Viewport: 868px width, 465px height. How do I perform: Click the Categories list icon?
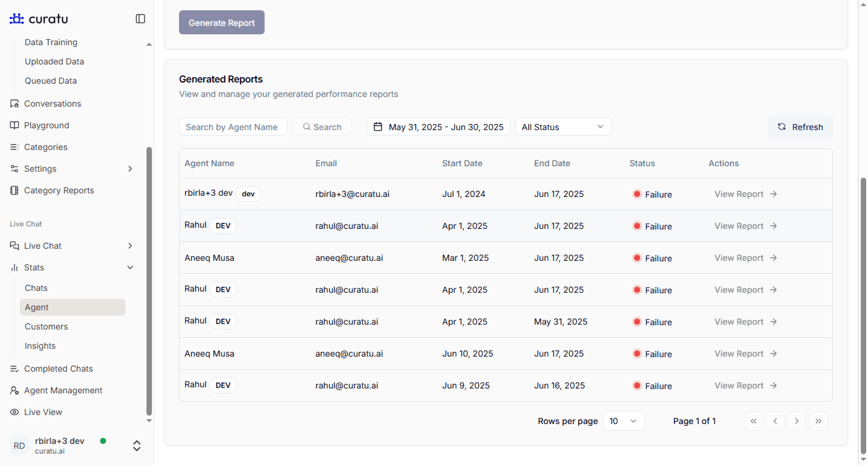pos(14,147)
